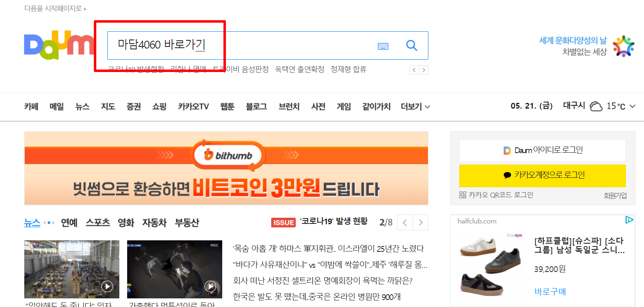Select the 부동산 content tab
644x307 pixels.
[x=187, y=223]
